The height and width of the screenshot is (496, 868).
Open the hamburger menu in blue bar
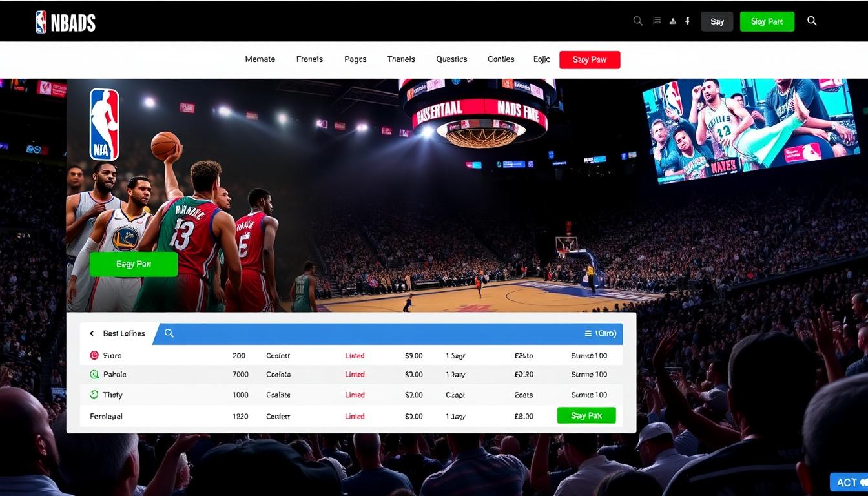(588, 333)
